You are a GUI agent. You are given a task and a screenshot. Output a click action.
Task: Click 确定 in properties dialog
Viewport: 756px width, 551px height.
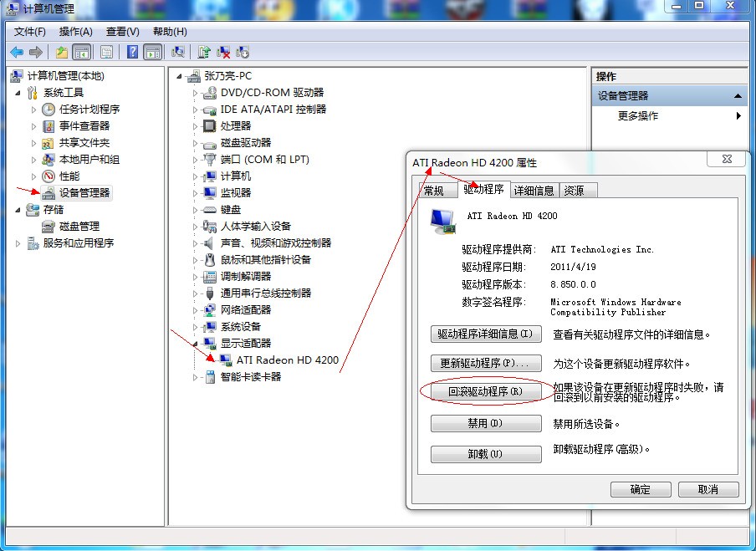coord(641,489)
